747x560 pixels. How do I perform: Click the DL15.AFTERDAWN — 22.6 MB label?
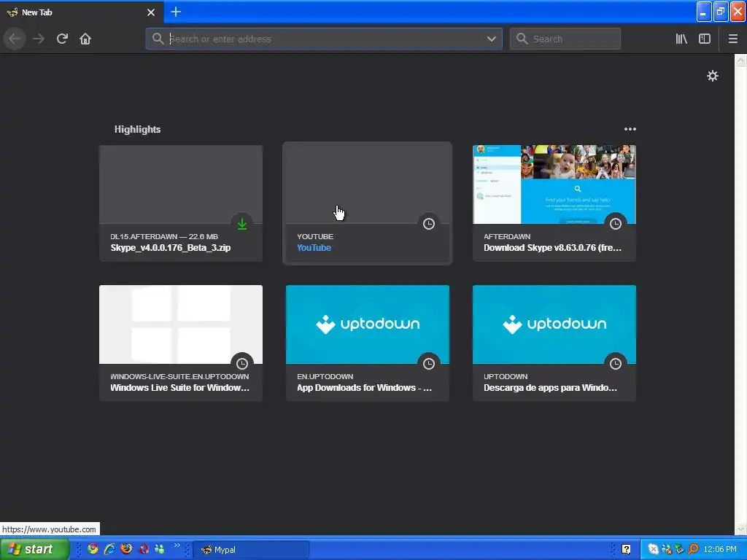[164, 237]
